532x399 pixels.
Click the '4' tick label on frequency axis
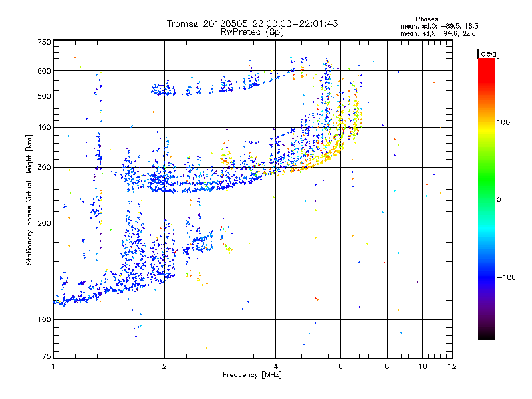[275, 366]
